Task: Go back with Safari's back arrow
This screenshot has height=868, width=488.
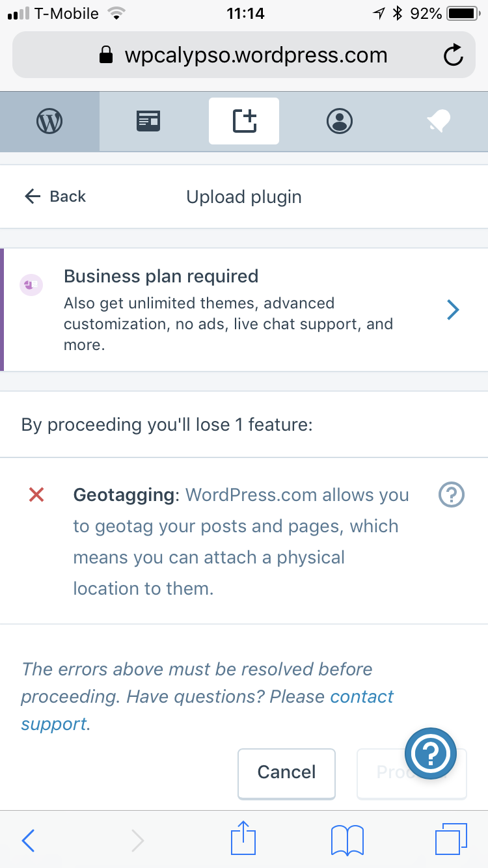Action: click(29, 841)
